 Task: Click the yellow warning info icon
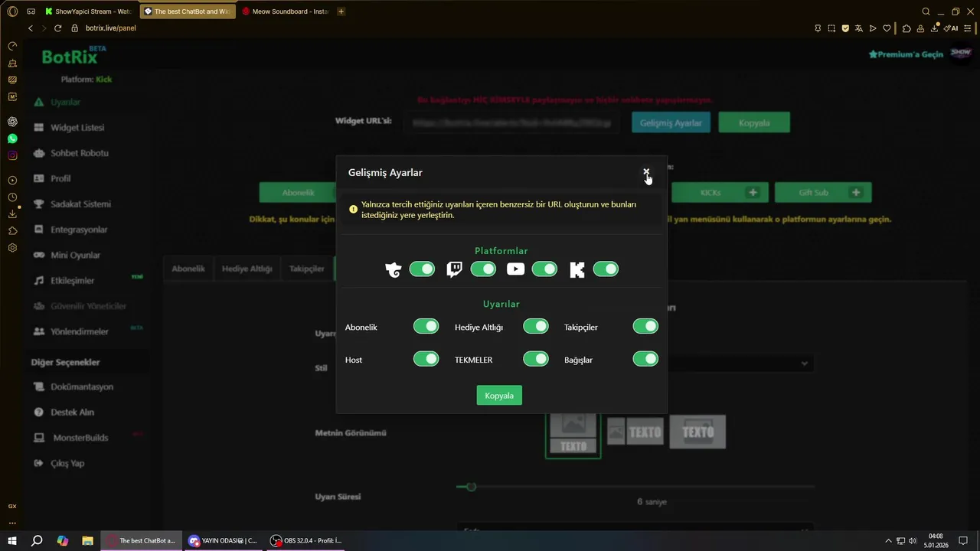353,209
